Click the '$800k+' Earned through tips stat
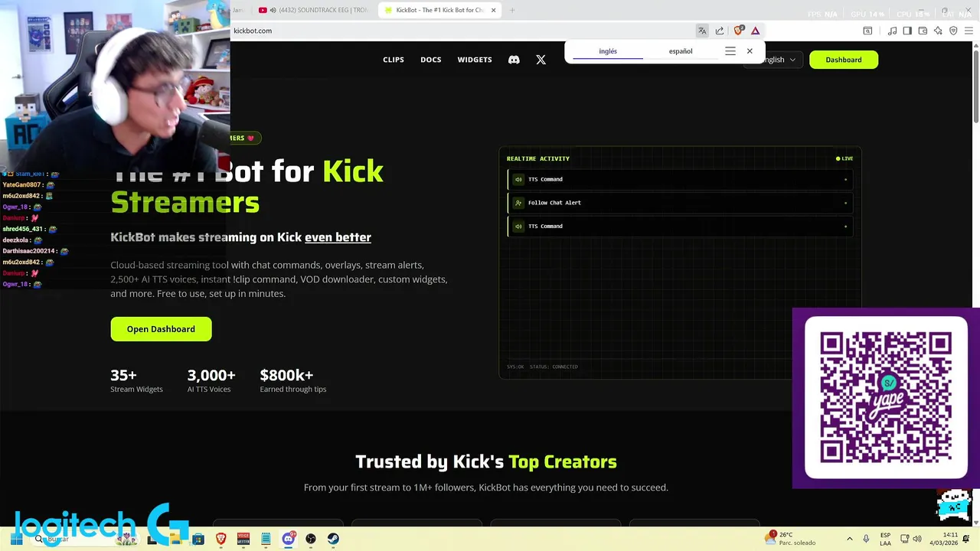This screenshot has width=980, height=551. [293, 380]
